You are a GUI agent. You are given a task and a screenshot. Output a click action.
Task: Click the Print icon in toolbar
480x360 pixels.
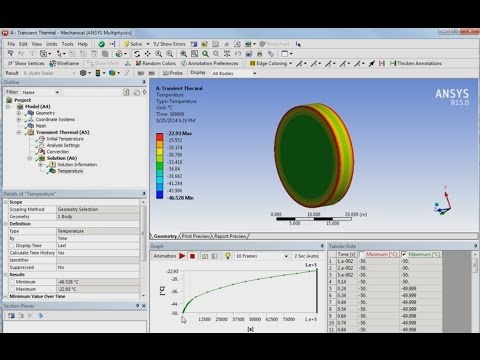[x=260, y=54]
